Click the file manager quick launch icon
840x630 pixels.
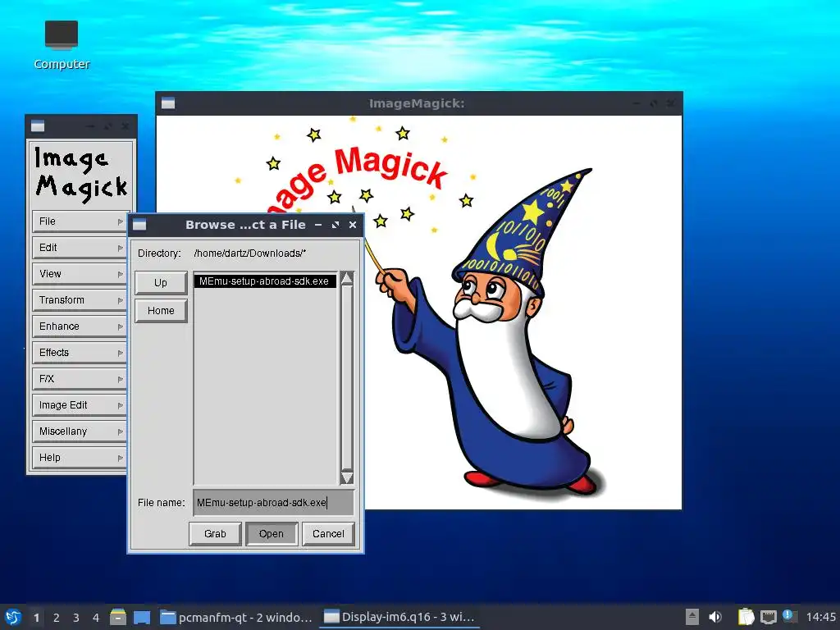point(118,617)
